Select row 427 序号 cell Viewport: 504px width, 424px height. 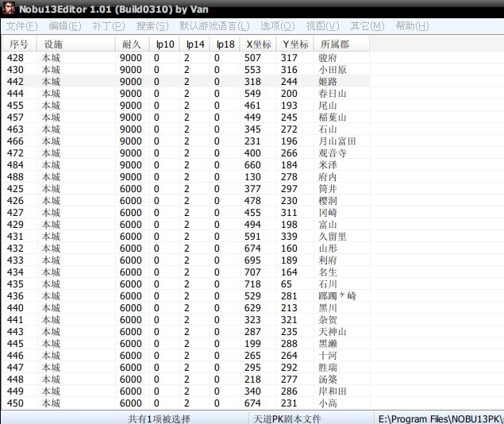click(x=15, y=213)
